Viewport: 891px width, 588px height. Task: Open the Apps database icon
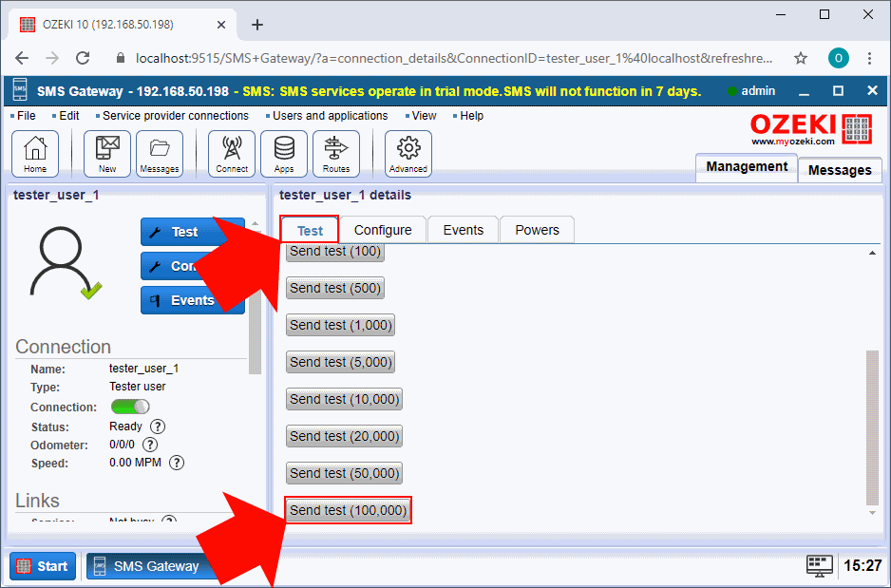coord(284,153)
